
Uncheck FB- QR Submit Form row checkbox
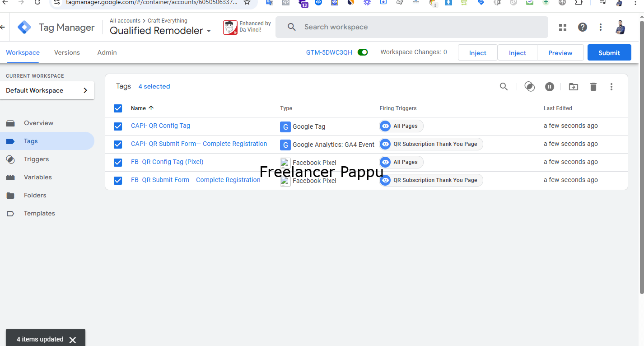pyautogui.click(x=118, y=181)
